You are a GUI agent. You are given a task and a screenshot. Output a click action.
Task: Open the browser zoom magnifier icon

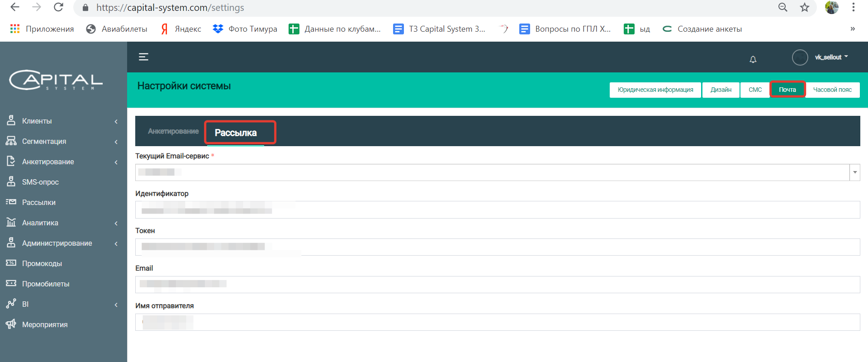click(783, 7)
